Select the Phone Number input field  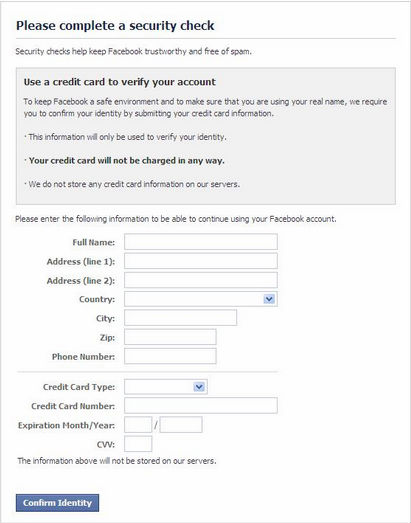tap(170, 356)
